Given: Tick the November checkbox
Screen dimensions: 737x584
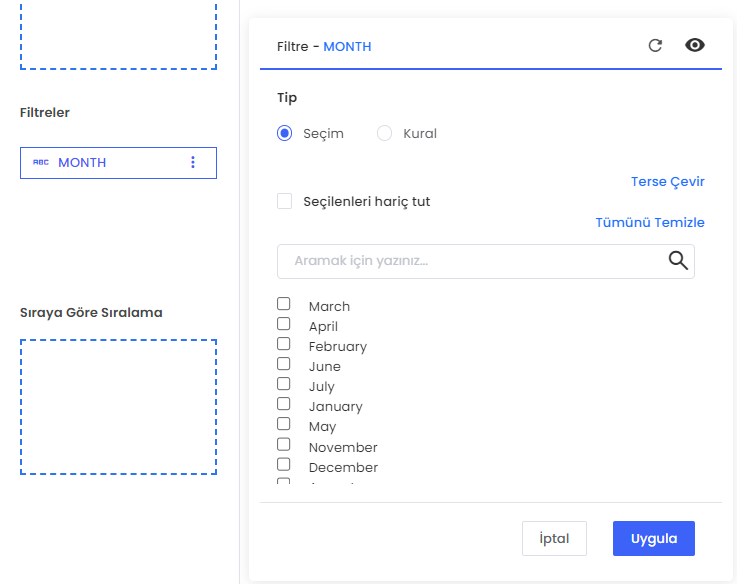Looking at the screenshot, I should tap(284, 445).
